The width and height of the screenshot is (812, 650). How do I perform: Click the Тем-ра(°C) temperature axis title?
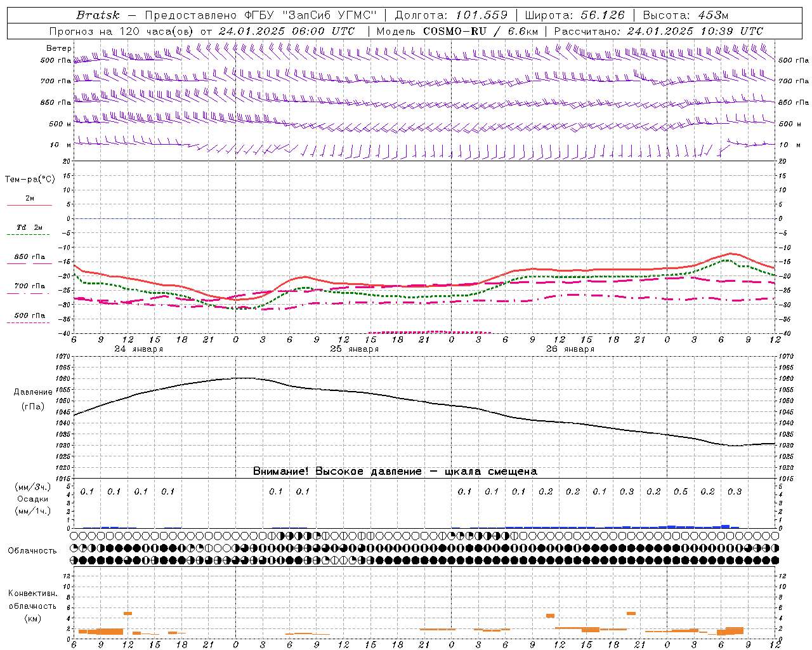click(30, 180)
